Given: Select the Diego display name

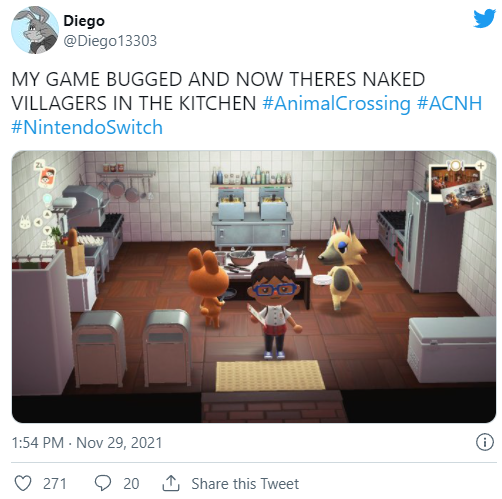Looking at the screenshot, I should (84, 21).
